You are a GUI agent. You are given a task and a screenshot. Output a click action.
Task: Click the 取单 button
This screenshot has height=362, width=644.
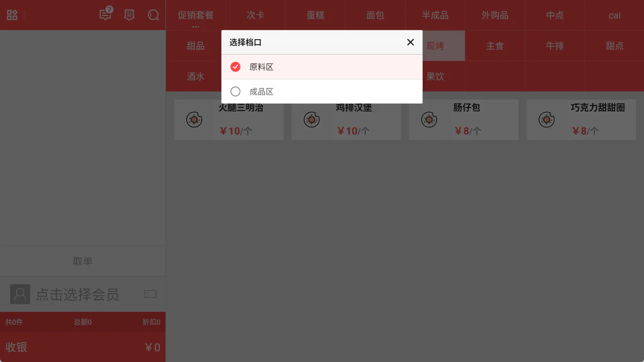(x=83, y=261)
